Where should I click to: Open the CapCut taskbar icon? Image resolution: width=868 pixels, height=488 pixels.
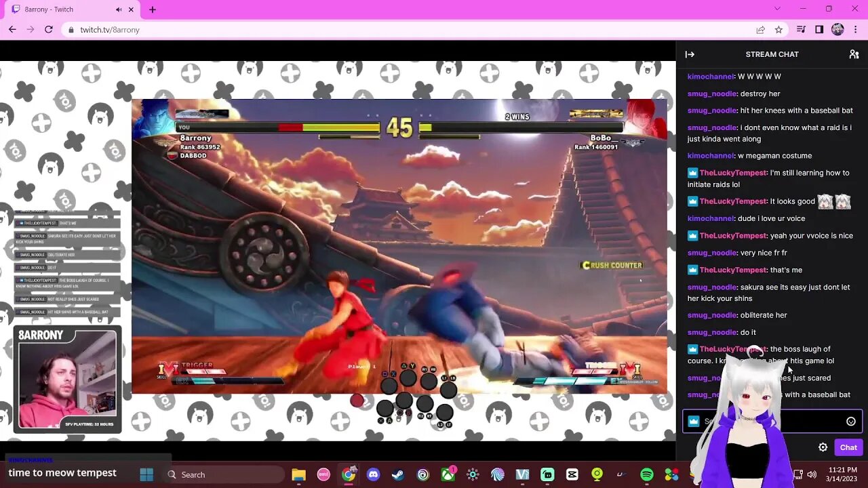click(572, 474)
